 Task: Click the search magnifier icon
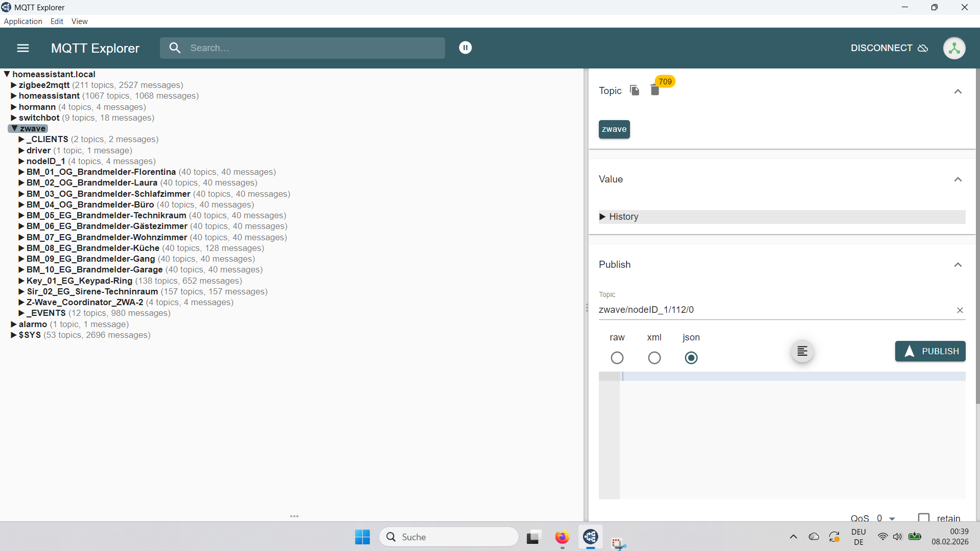(175, 48)
